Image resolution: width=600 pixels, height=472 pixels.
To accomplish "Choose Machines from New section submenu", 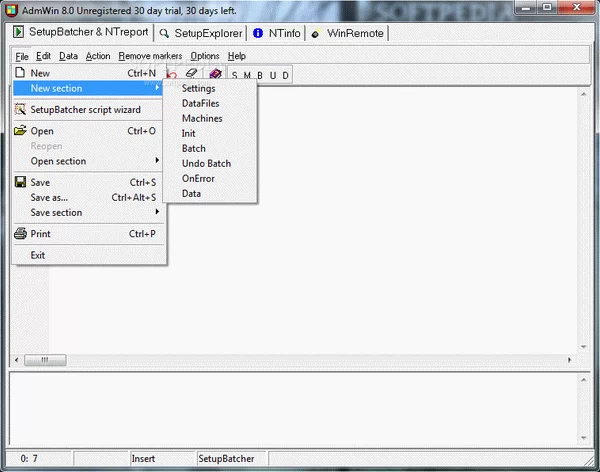I will point(202,119).
